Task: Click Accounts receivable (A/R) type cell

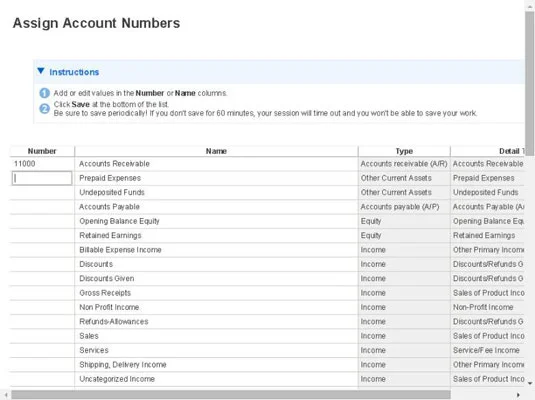Action: tap(404, 164)
